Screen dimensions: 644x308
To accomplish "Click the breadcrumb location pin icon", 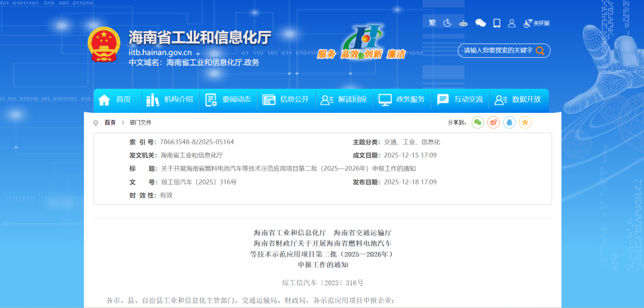I will tap(96, 122).
